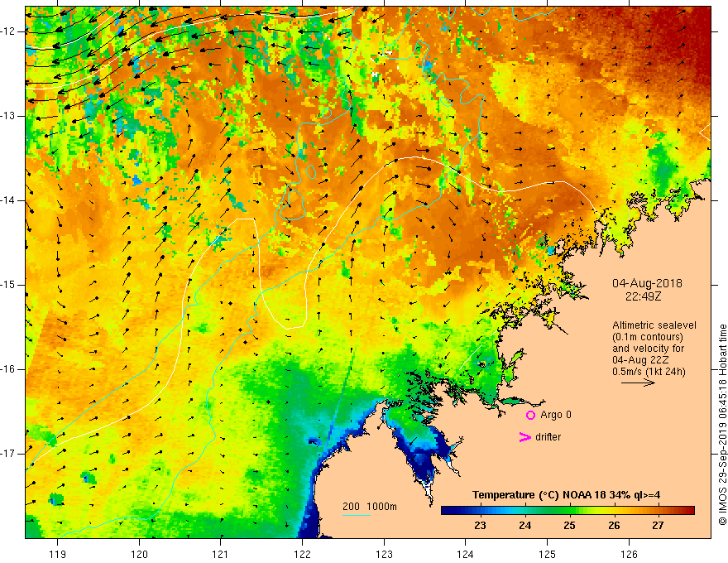Click the longitude label 121
The height and width of the screenshot is (563, 728).
point(221,554)
